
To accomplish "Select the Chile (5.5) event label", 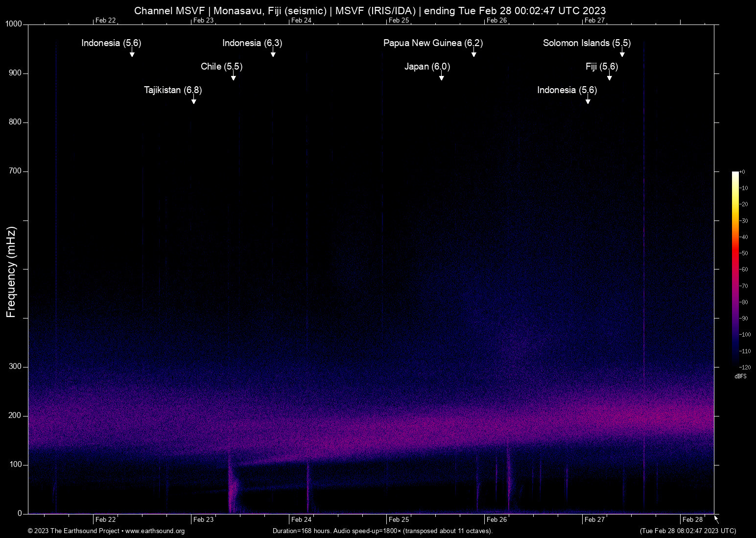I will pyautogui.click(x=221, y=67).
